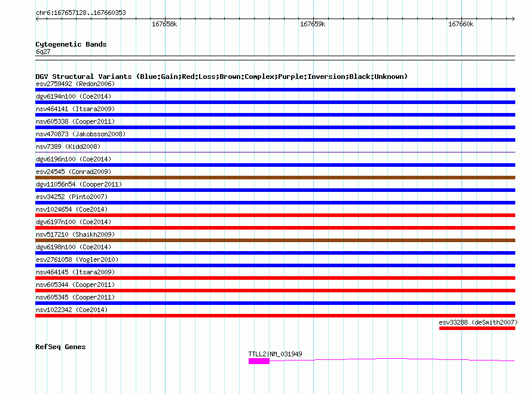Screen dimensions: 532x394
Task: Click the blue bar for esv2759492
Action: (x=275, y=90)
